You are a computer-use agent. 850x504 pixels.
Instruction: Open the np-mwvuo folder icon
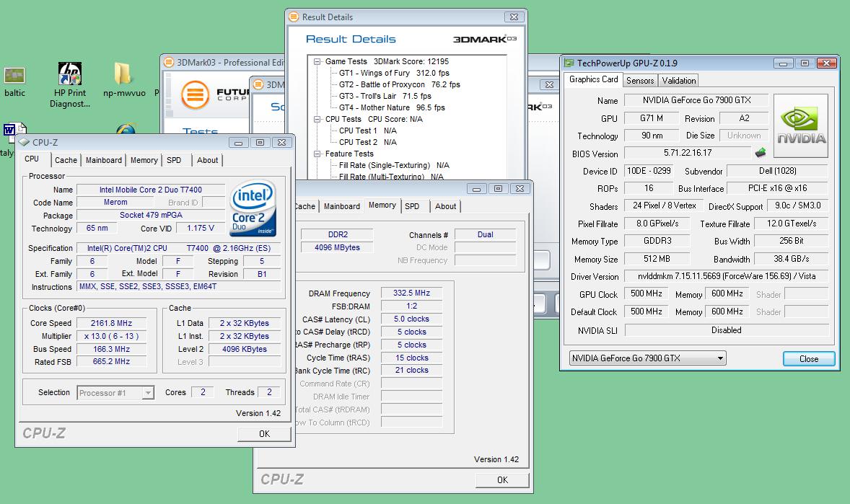(x=123, y=73)
